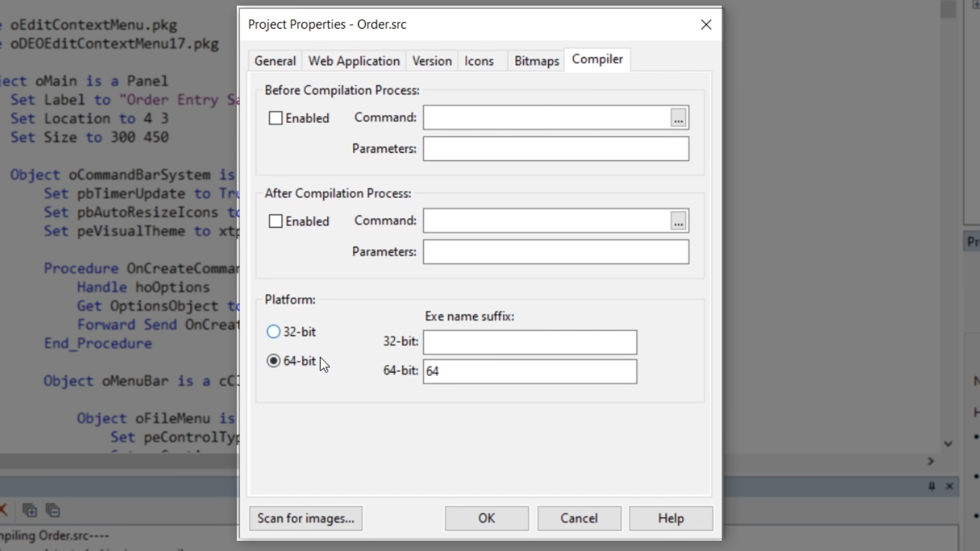Click the code editor scroll down arrow
980x551 pixels.
pos(948,444)
